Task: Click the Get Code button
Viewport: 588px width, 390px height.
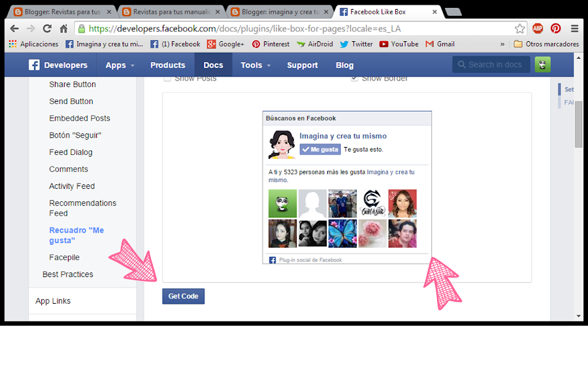Action: [x=184, y=296]
